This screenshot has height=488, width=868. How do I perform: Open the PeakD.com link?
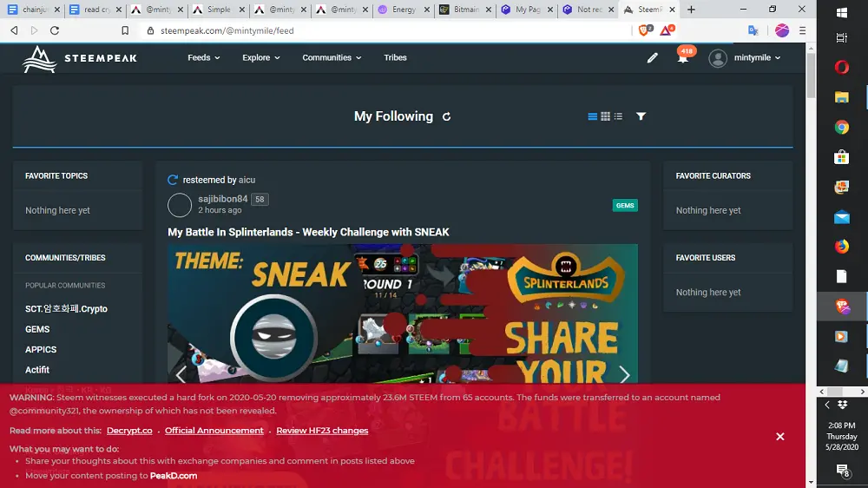[174, 476]
